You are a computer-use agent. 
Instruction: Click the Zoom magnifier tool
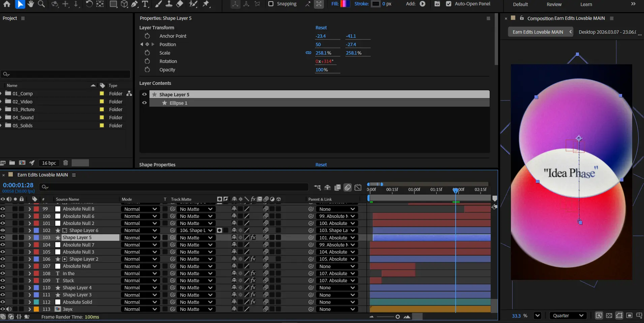click(x=41, y=4)
